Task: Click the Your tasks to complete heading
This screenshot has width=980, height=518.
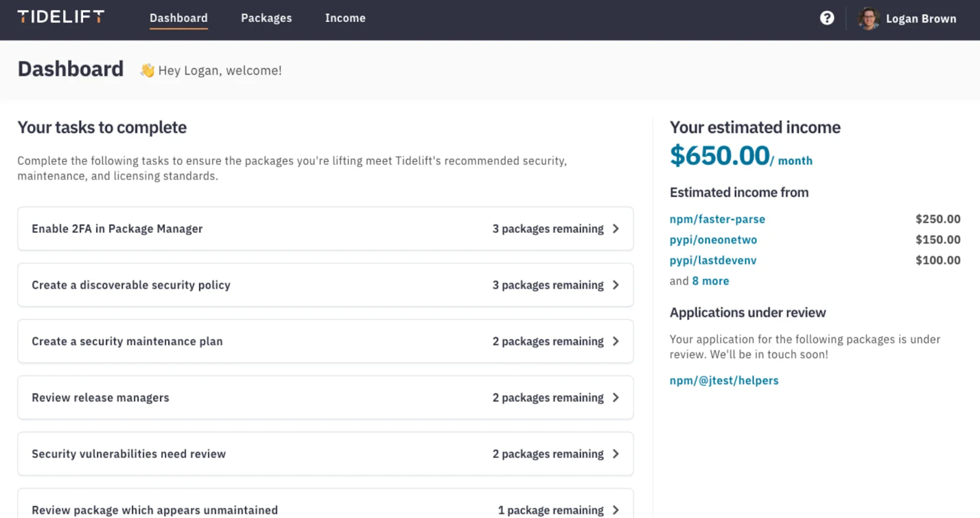Action: coord(102,128)
